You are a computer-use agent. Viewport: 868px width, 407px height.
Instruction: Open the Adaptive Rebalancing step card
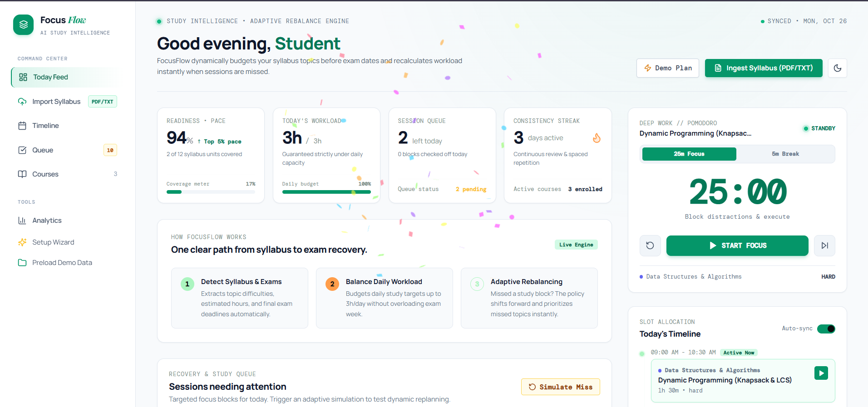pos(529,298)
